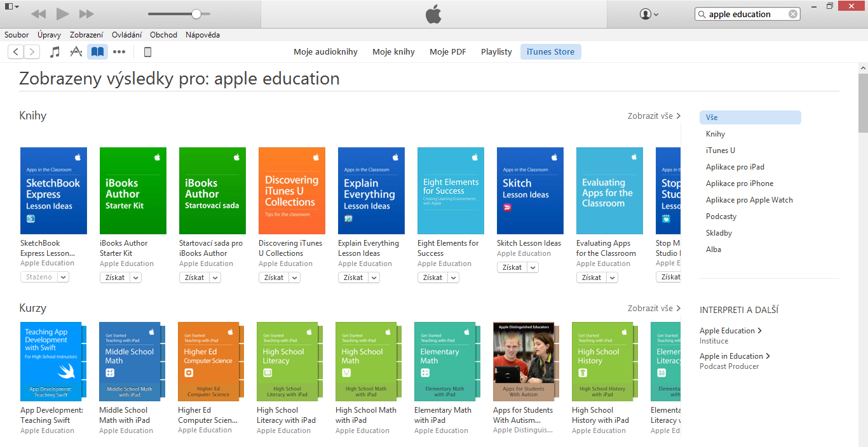Open the App Store apps icon
The height and width of the screenshot is (447, 868).
click(76, 52)
